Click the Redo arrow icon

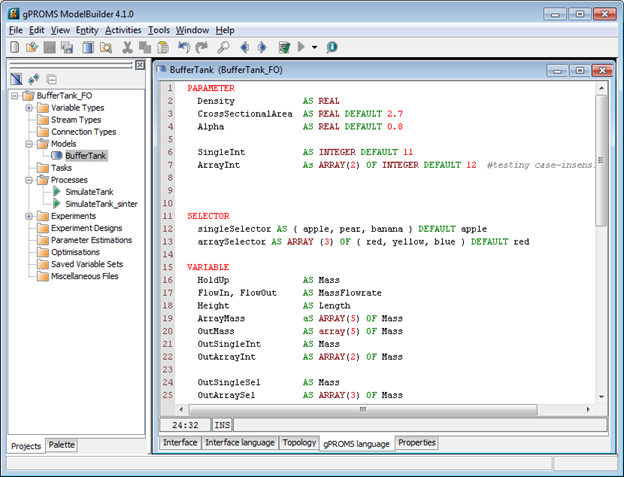[x=202, y=47]
